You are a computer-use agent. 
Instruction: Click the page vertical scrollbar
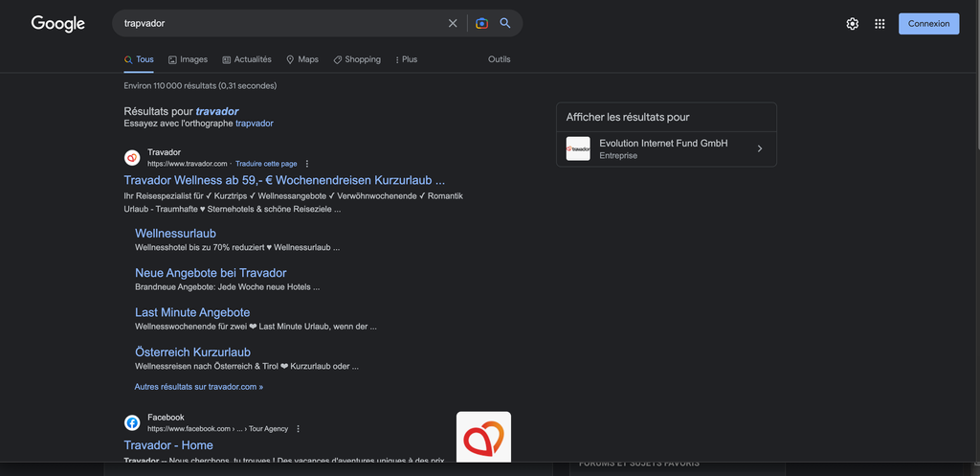click(x=976, y=75)
